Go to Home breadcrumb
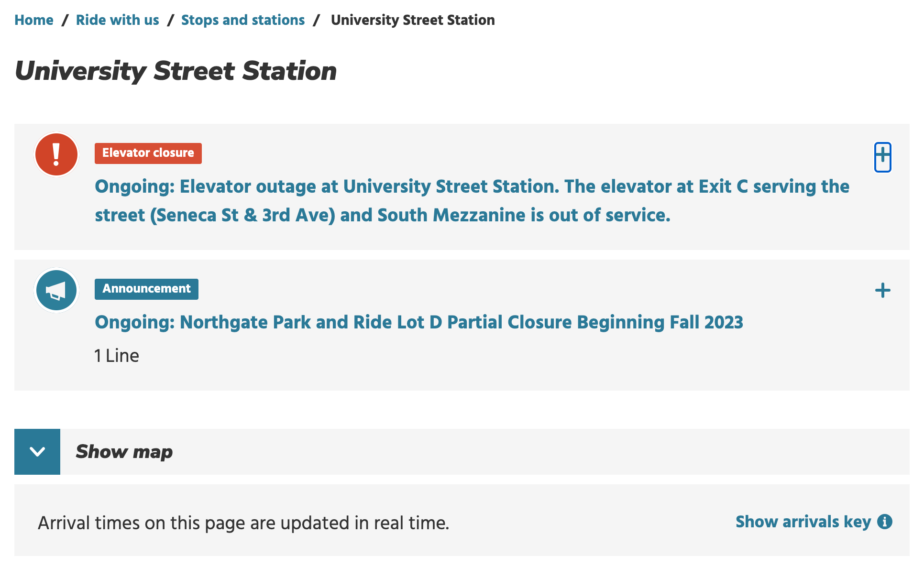Viewport: 924px width, 567px height. click(34, 20)
